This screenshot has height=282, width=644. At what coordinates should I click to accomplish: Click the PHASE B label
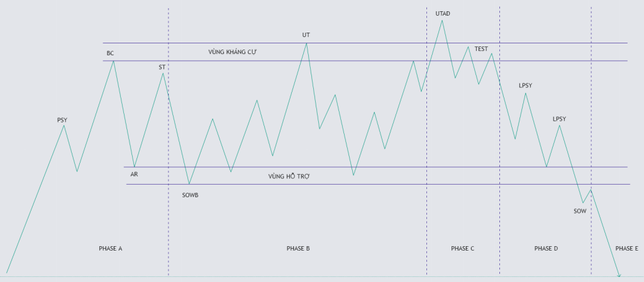298,249
